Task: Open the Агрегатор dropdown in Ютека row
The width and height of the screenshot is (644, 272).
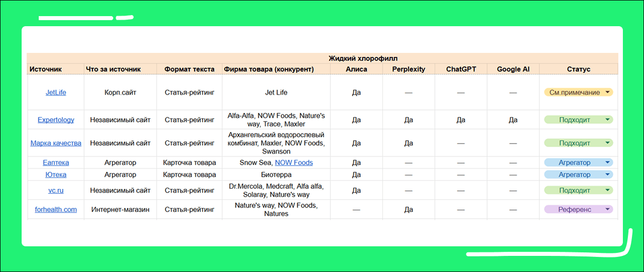Action: 578,175
